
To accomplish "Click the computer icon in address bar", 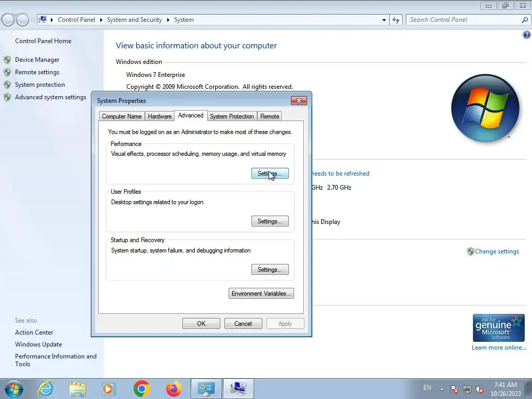I will 43,20.
